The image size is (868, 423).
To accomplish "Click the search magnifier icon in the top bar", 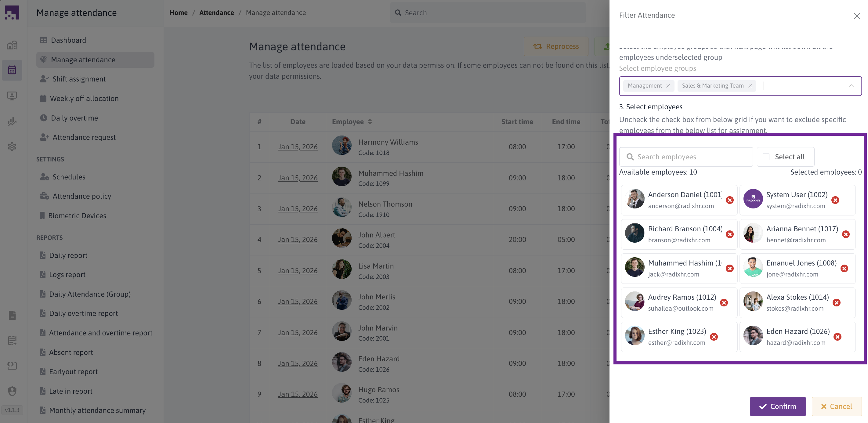I will click(x=398, y=13).
